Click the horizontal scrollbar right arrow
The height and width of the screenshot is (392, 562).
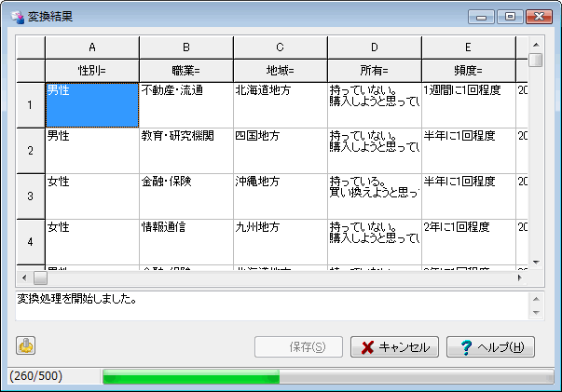(519, 277)
